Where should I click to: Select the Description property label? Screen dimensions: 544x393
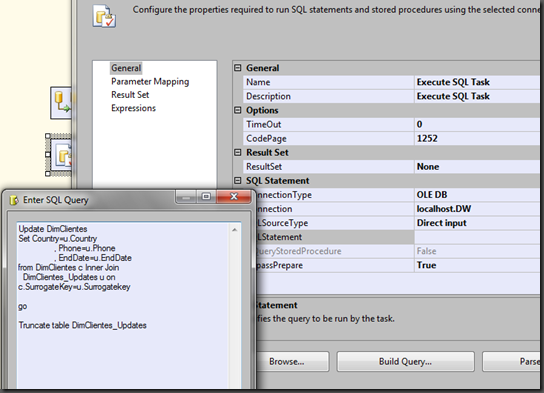269,96
